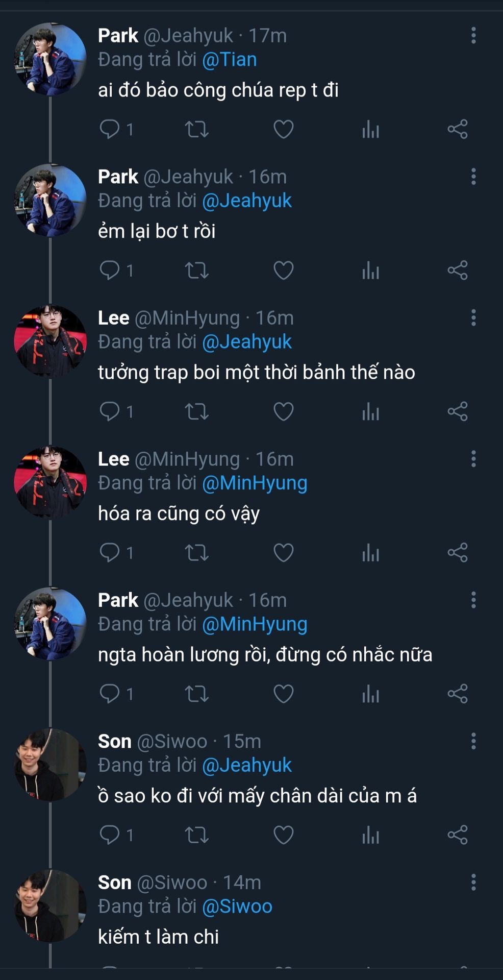The height and width of the screenshot is (980, 503).
Task: Share Park's "ngta hoàn lương rồi" tweet
Action: (x=458, y=694)
